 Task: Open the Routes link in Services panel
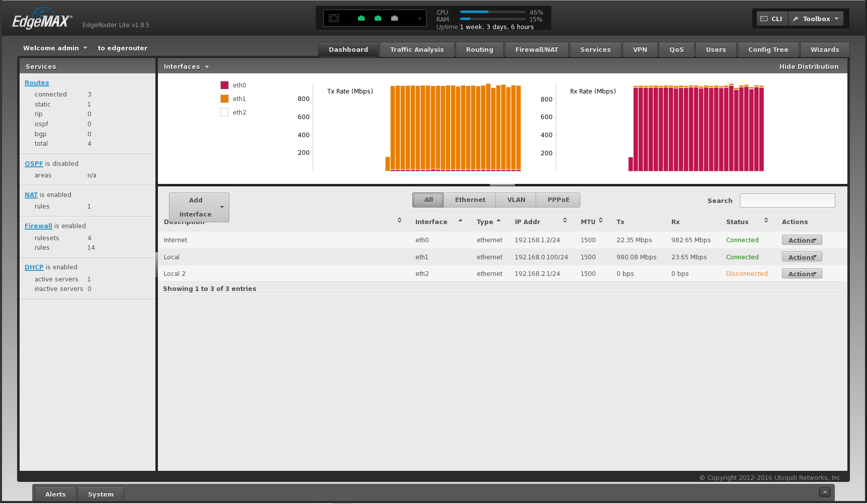(37, 83)
